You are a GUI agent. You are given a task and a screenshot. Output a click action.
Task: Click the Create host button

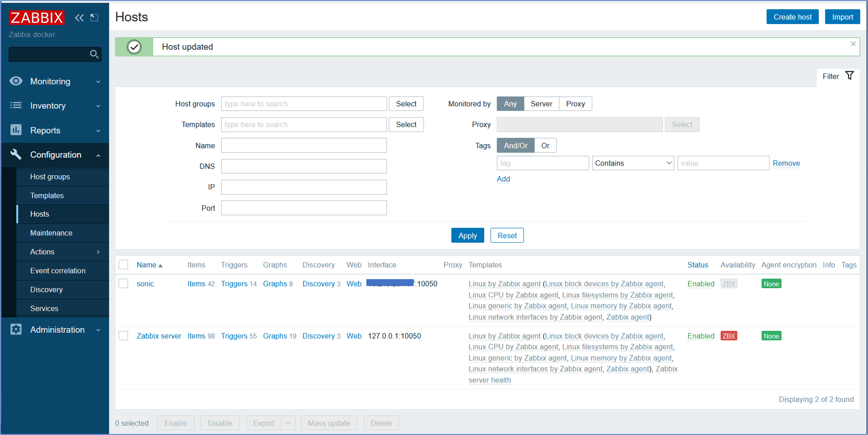pyautogui.click(x=792, y=17)
